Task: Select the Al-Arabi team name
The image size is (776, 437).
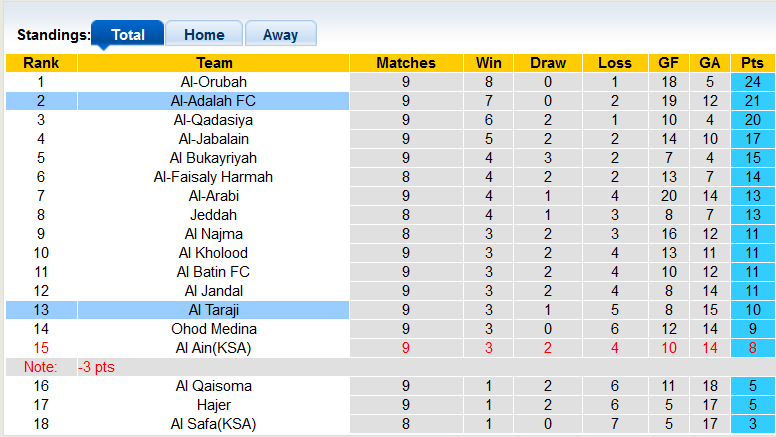Action: tap(213, 196)
